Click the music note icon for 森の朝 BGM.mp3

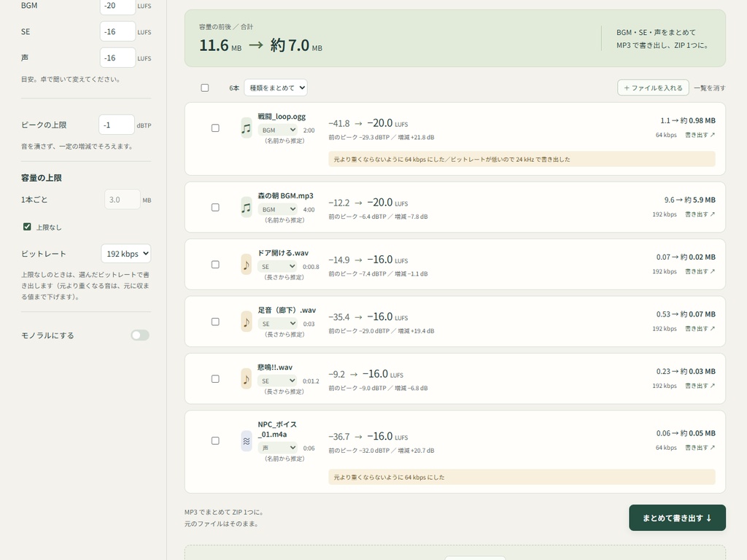click(247, 208)
